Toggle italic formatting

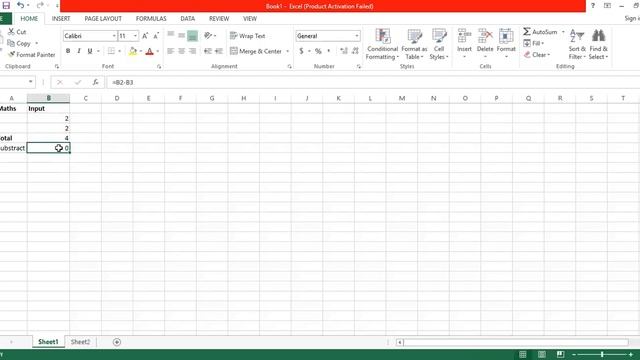(79, 51)
